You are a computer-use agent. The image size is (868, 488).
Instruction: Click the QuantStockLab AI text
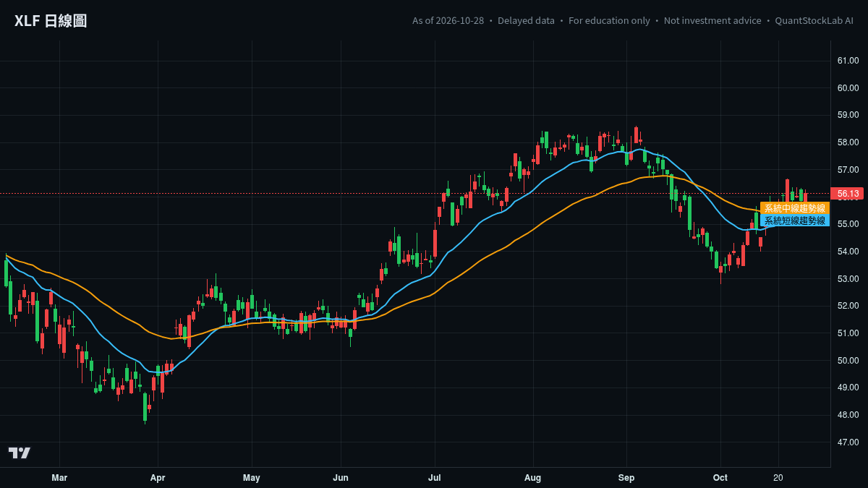[x=814, y=21]
